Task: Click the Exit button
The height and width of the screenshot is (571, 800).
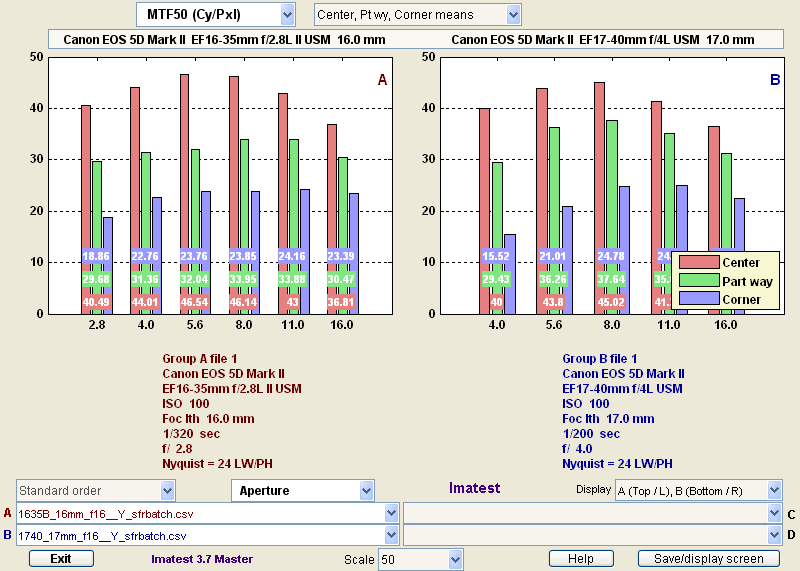Action: [x=61, y=559]
